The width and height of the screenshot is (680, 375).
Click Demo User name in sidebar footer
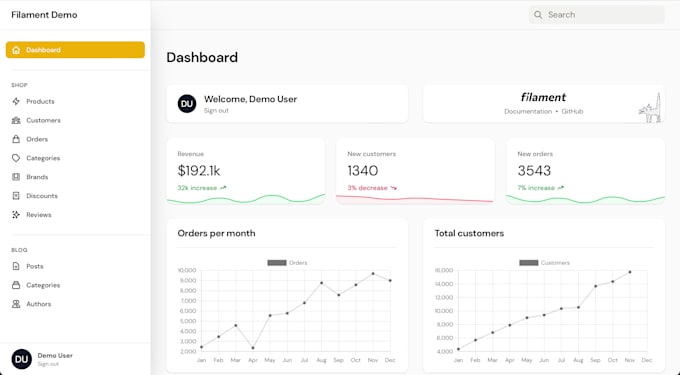point(55,355)
